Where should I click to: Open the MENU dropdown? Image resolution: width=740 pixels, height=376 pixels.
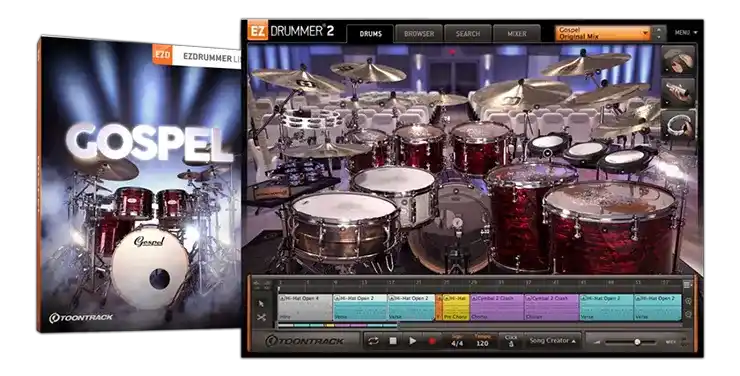686,33
